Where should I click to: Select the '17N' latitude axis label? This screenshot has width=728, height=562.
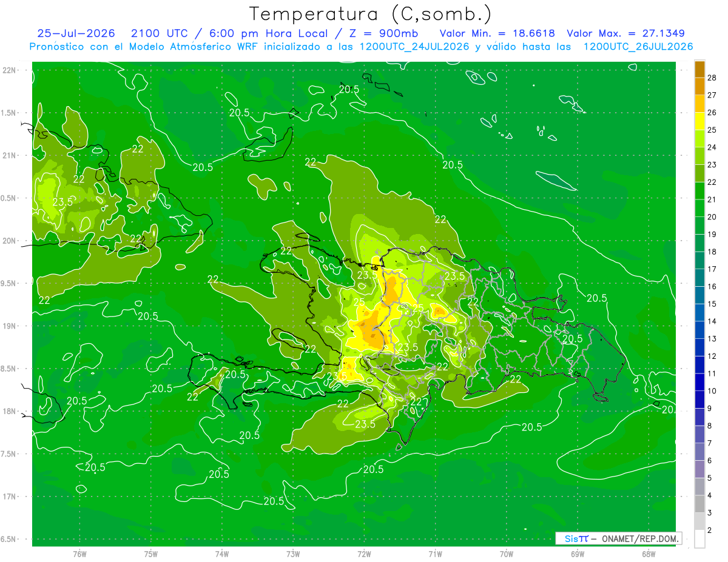point(9,497)
